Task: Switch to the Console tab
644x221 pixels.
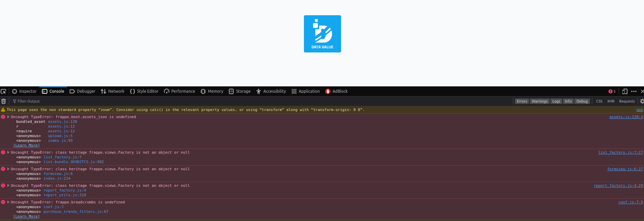Action: point(53,91)
